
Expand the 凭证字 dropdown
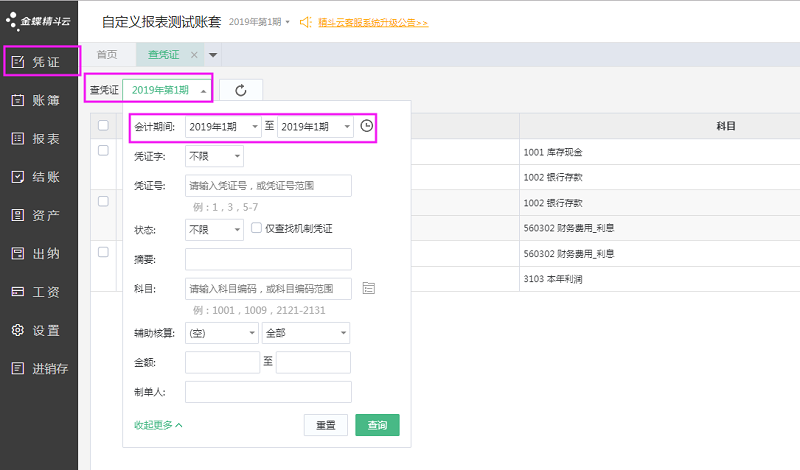[214, 156]
